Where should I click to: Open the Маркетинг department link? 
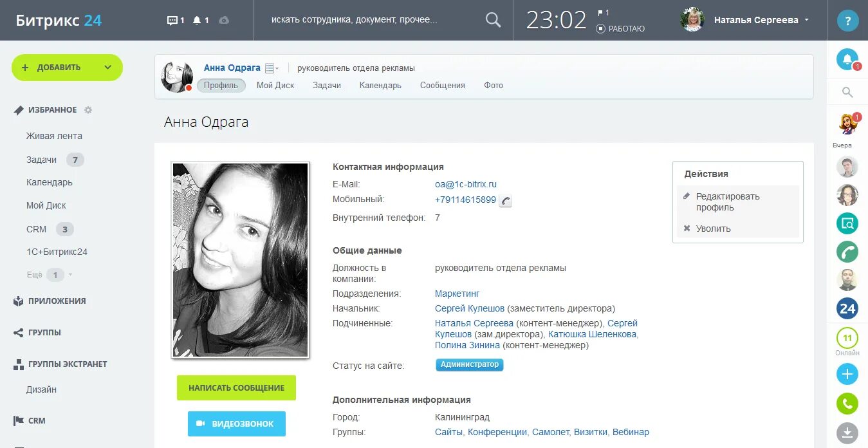coord(456,294)
